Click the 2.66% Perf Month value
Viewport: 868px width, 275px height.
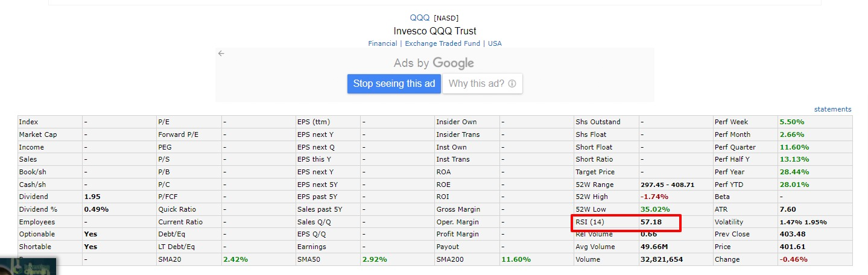click(792, 134)
